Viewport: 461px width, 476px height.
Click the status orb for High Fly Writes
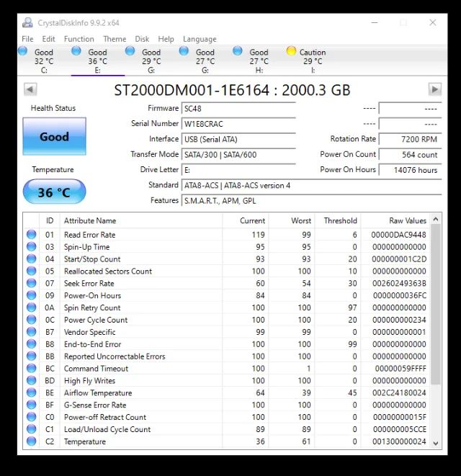(31, 380)
